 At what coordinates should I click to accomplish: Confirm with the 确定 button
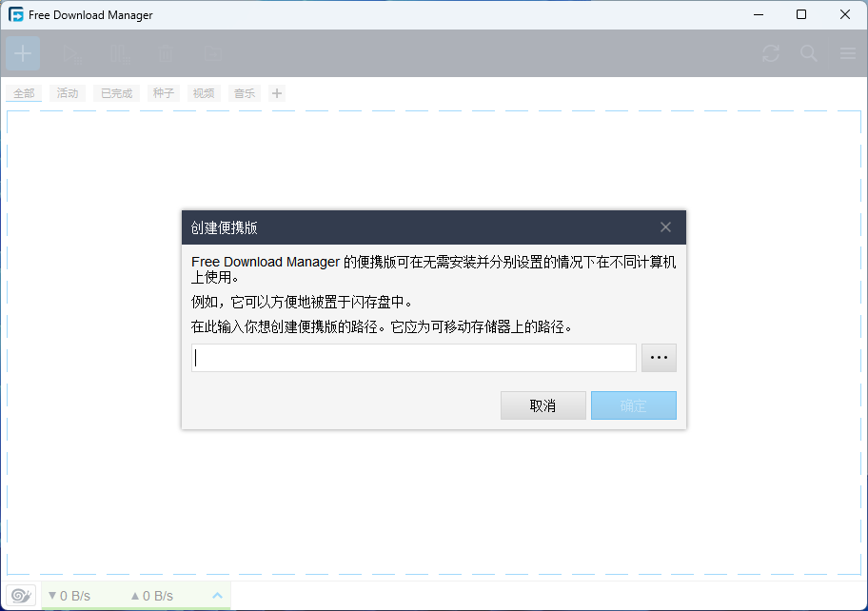point(633,405)
